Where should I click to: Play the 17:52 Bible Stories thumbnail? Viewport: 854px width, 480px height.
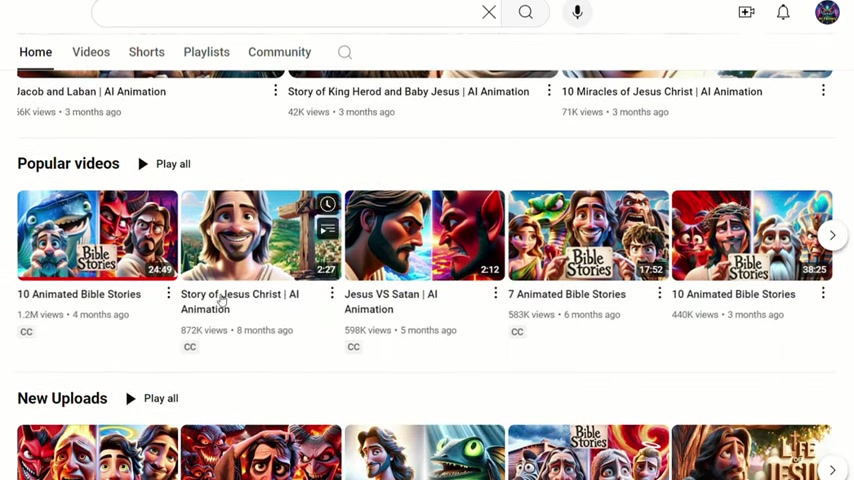pyautogui.click(x=588, y=235)
